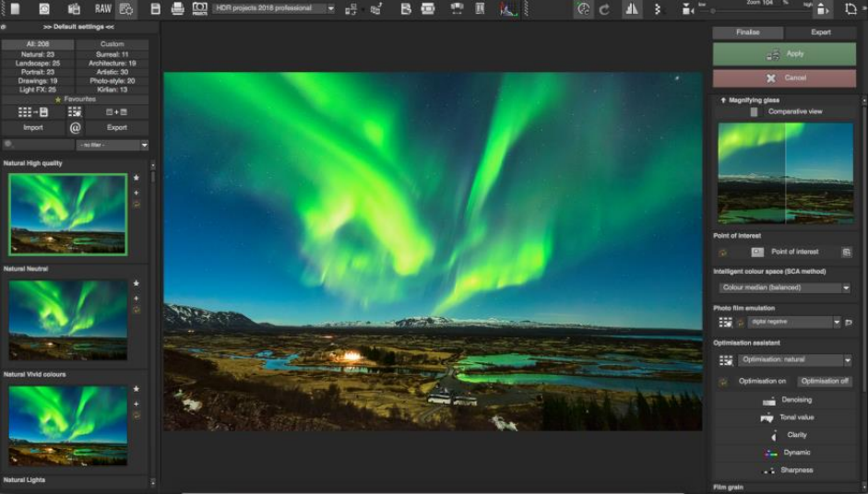Open the history clock icon in toolbar
The width and height of the screenshot is (868, 494).
(x=43, y=8)
